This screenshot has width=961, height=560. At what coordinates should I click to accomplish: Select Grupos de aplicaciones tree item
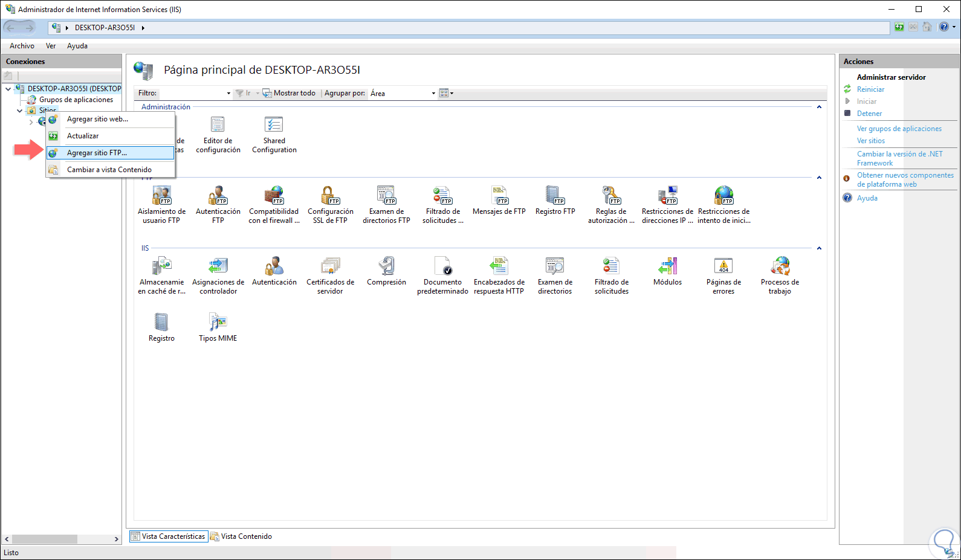76,100
